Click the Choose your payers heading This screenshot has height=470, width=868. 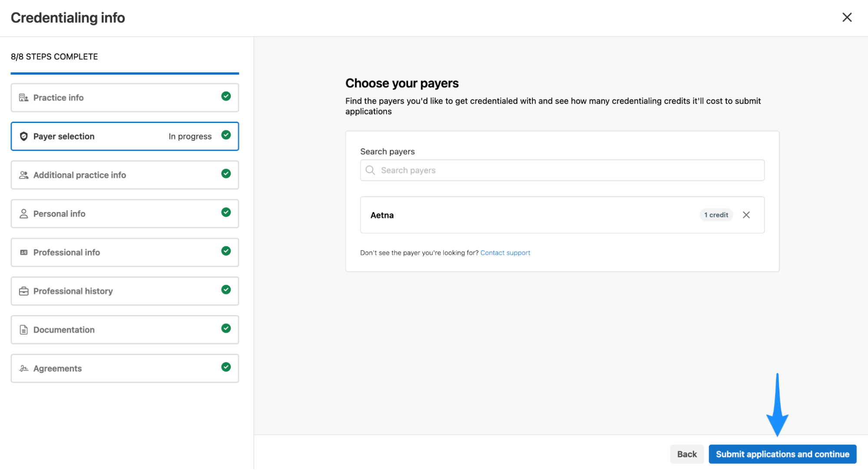[x=402, y=83]
